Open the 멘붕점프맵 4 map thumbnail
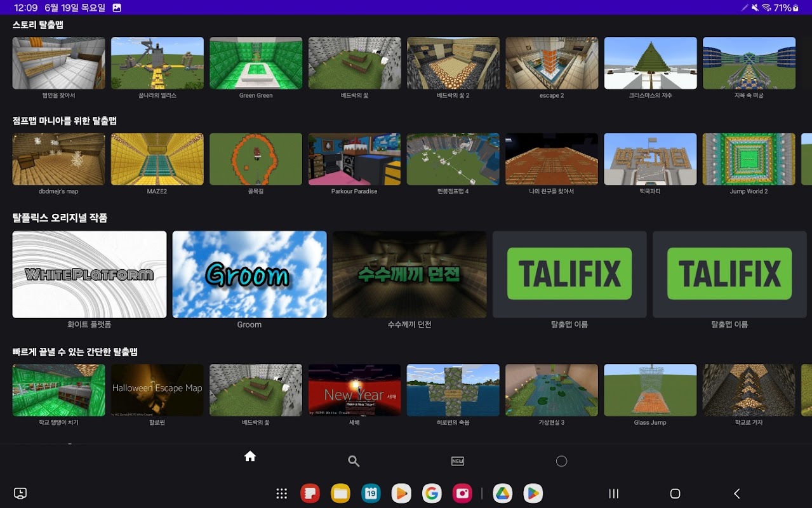 (x=453, y=159)
